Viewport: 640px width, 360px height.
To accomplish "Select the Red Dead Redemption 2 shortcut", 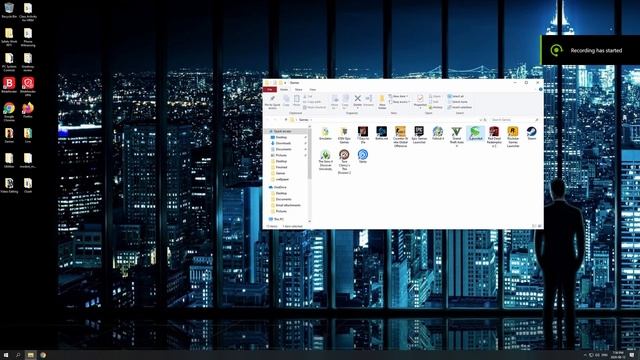I will (494, 137).
